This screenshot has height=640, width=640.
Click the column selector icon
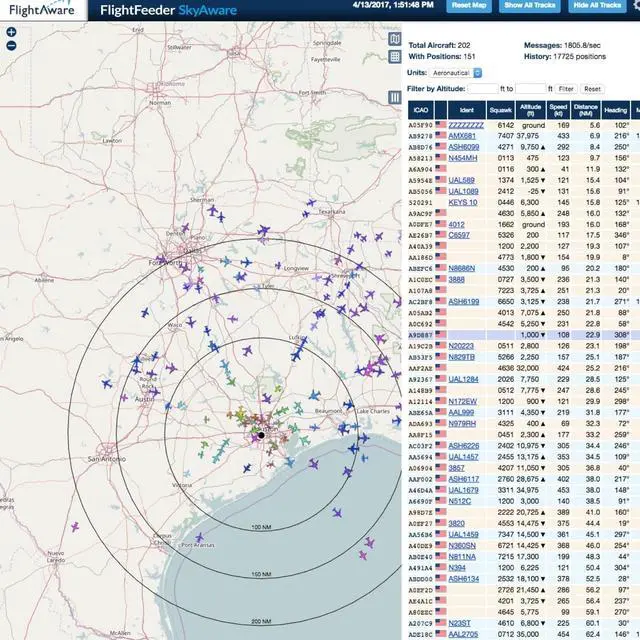[x=395, y=97]
